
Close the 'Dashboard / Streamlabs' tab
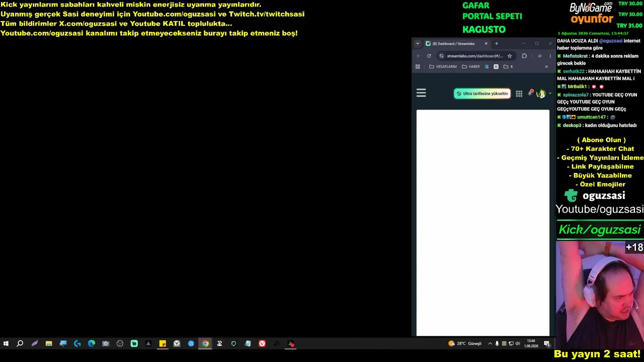486,44
